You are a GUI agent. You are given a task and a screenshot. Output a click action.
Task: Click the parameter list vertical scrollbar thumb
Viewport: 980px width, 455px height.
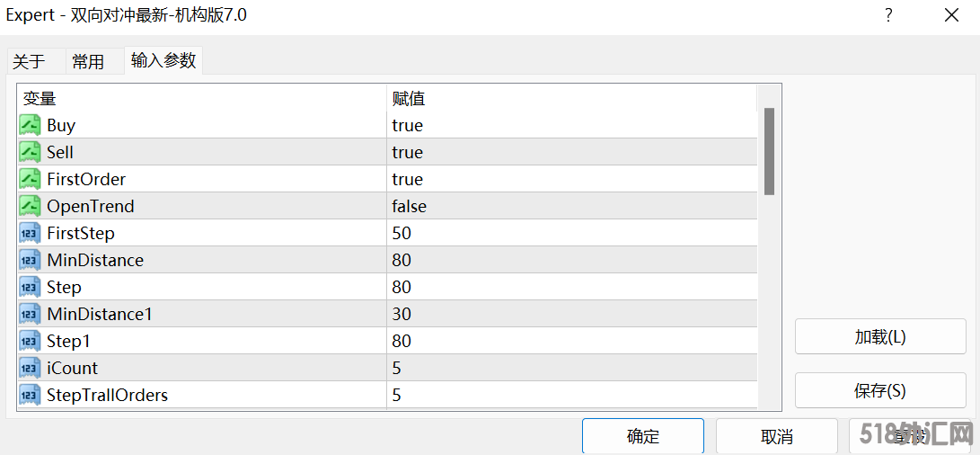(769, 151)
